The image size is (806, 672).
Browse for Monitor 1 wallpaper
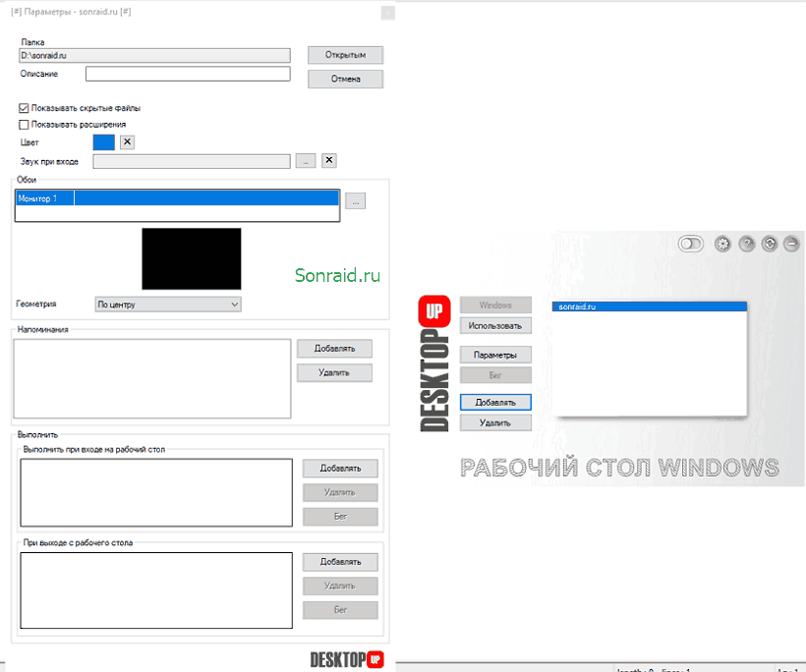click(355, 200)
